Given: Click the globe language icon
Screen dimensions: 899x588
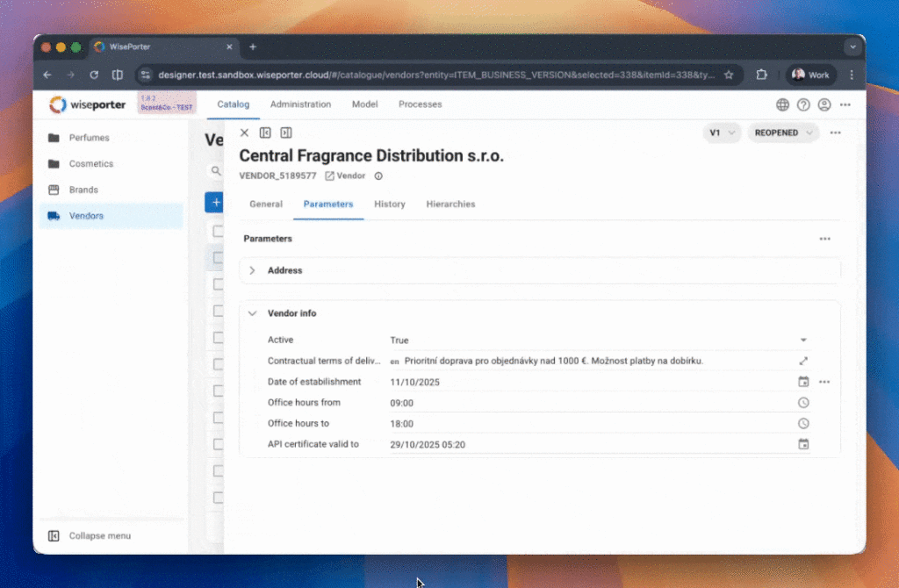Looking at the screenshot, I should click(782, 104).
